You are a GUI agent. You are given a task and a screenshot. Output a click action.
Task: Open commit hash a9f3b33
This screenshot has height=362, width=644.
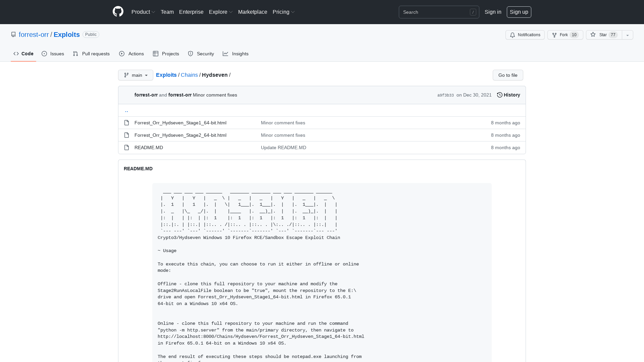pos(445,95)
